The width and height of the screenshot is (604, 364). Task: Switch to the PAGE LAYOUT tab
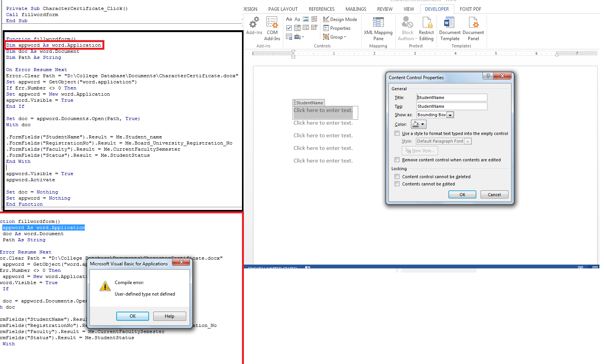(x=283, y=9)
